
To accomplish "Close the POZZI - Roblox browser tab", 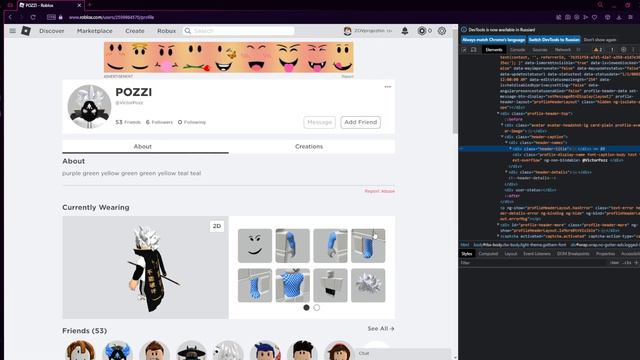I will point(79,5).
